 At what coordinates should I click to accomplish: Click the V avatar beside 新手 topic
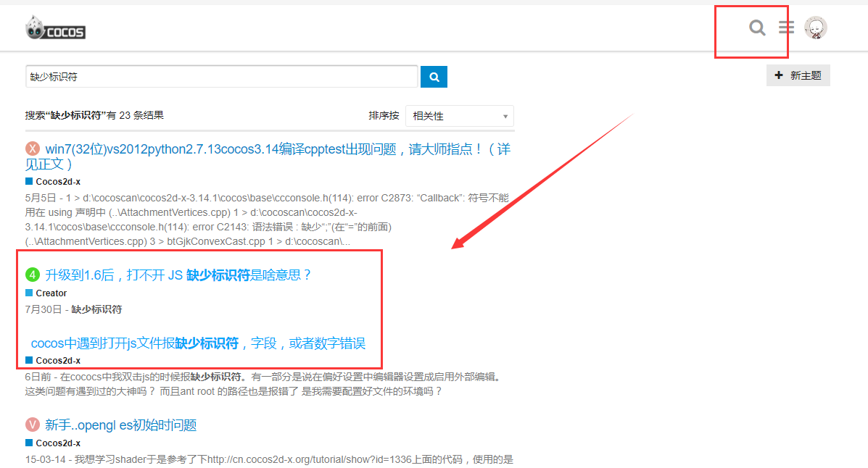(33, 425)
